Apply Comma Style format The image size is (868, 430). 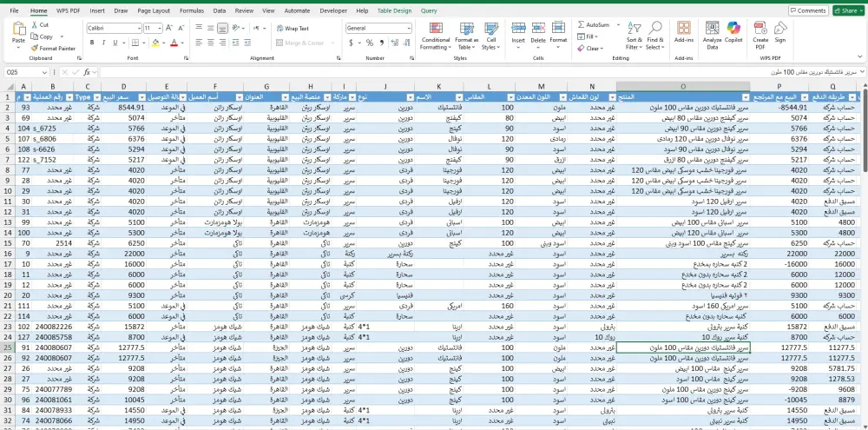point(382,43)
